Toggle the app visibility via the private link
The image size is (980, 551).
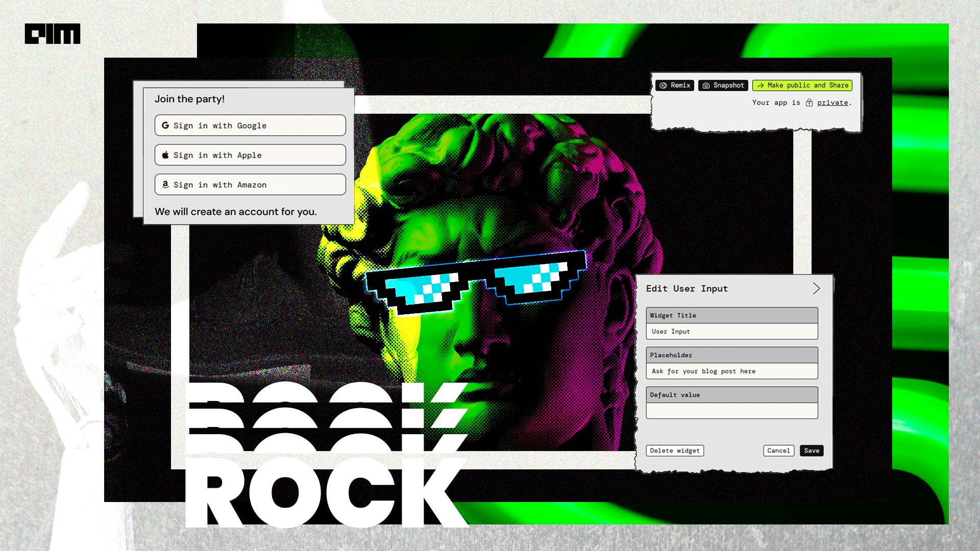[832, 103]
